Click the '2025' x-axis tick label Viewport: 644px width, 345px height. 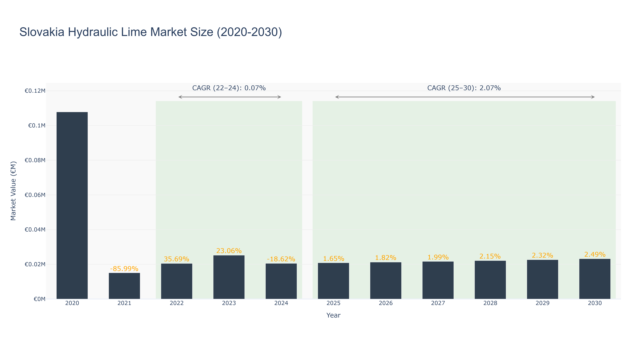[x=333, y=303]
